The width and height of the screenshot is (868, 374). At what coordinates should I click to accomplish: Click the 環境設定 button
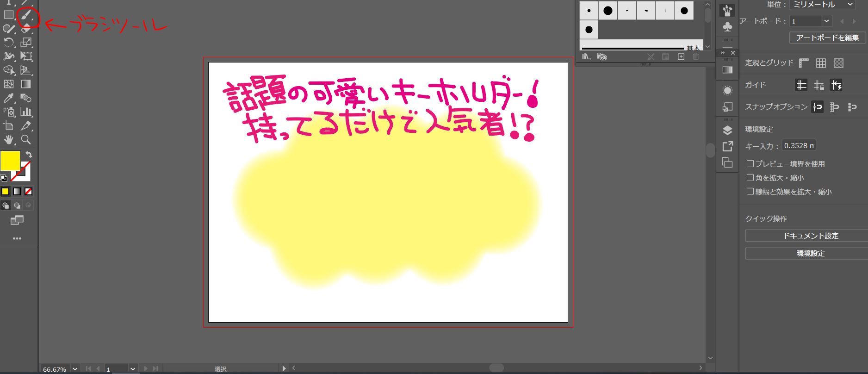[806, 254]
